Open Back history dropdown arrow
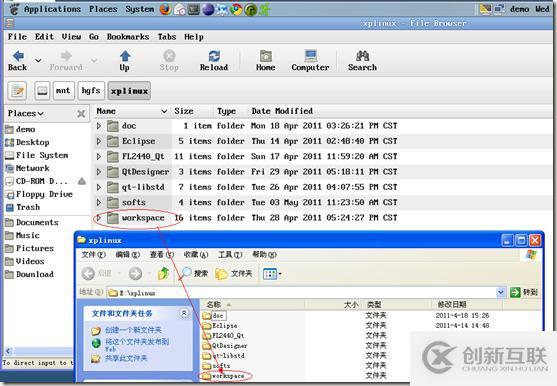Viewport: 557px width, 386px height. click(x=38, y=60)
